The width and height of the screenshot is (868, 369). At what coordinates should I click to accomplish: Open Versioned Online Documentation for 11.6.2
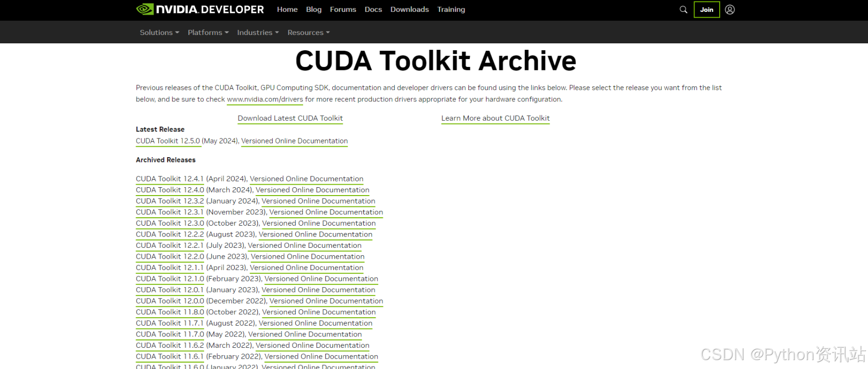pyautogui.click(x=312, y=345)
